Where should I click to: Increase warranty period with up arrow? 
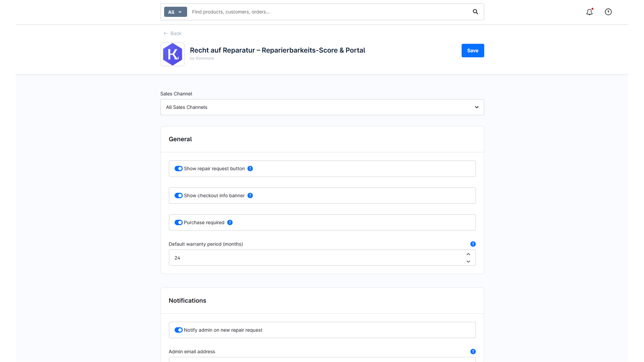468,254
